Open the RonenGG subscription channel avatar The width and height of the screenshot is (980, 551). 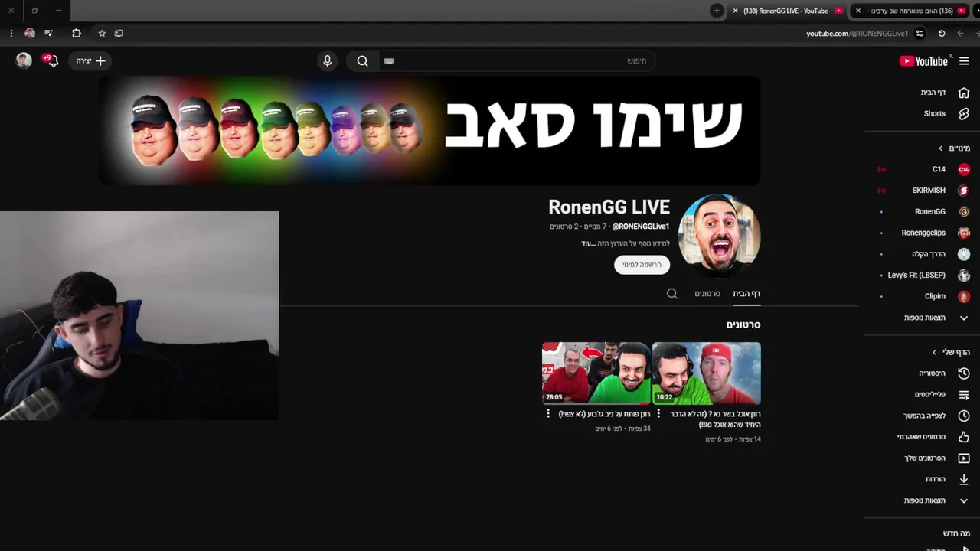tap(964, 211)
